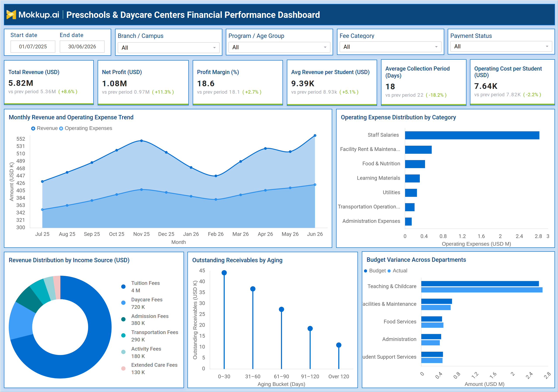558x392 pixels.
Task: Select the Extended Care Fees legend swatch
Action: click(x=123, y=368)
